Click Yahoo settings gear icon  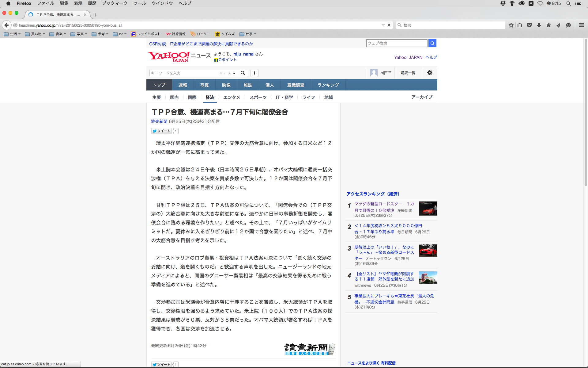(429, 73)
